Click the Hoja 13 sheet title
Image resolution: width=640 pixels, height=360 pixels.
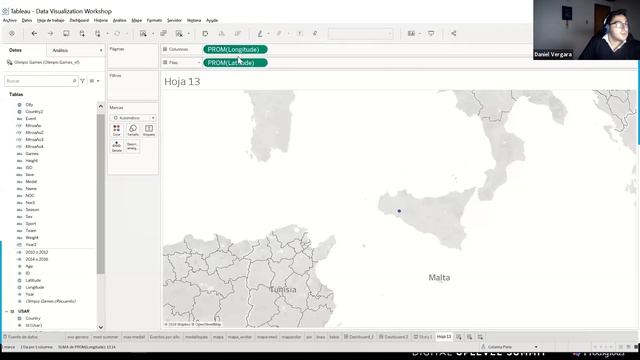pos(182,82)
